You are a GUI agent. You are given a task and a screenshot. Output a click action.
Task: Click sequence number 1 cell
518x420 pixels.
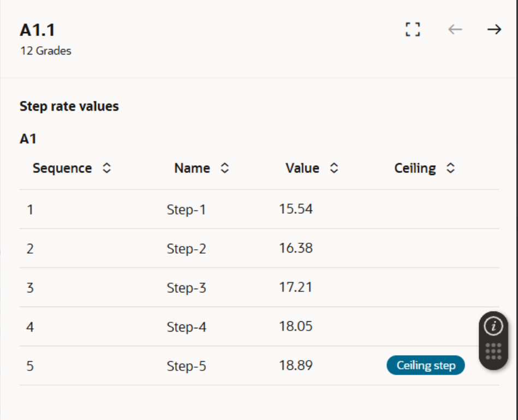(30, 209)
